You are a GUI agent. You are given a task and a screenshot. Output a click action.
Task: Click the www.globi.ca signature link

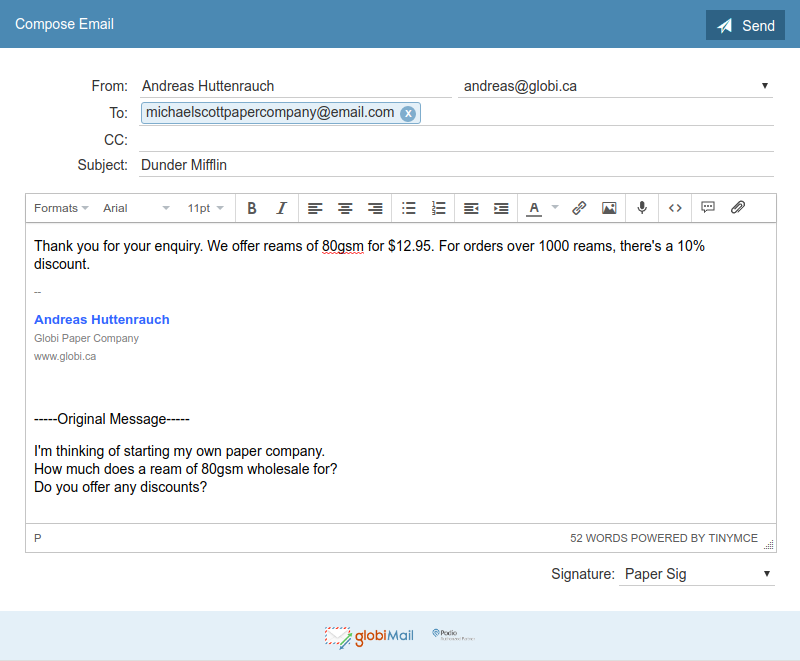(x=65, y=356)
